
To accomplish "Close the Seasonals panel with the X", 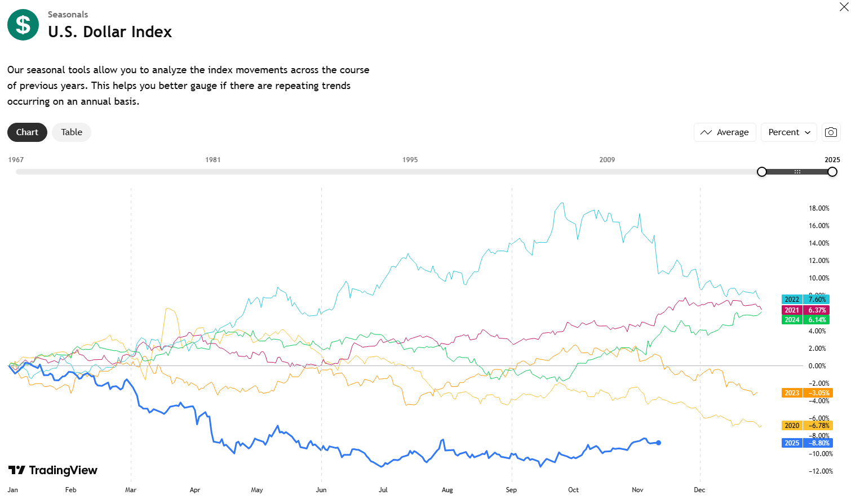I will (x=843, y=6).
